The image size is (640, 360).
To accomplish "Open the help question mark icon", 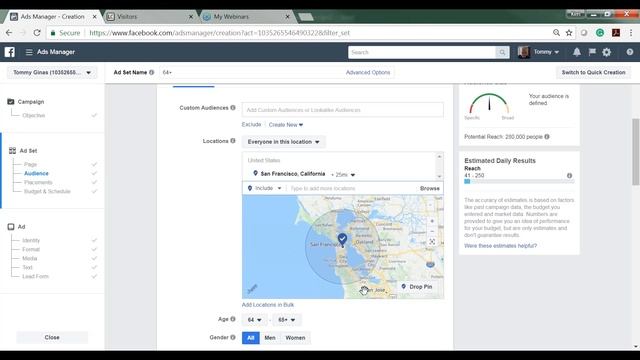I will pos(630,52).
